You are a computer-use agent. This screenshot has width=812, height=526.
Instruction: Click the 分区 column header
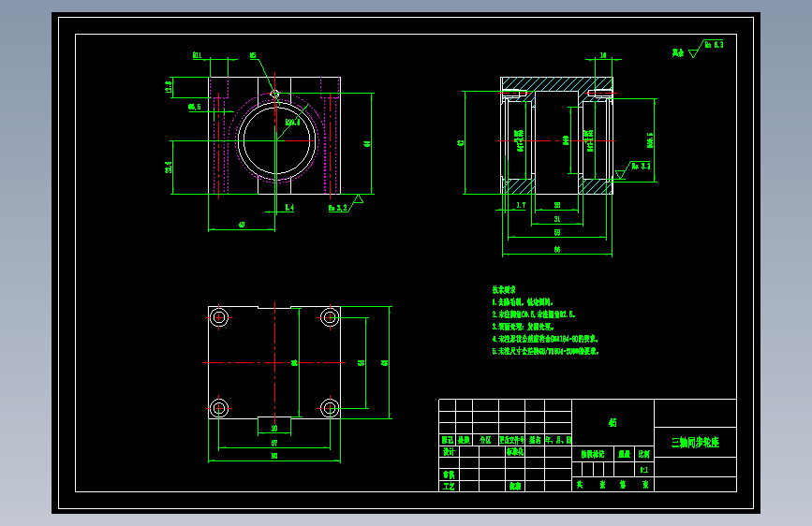(x=485, y=440)
